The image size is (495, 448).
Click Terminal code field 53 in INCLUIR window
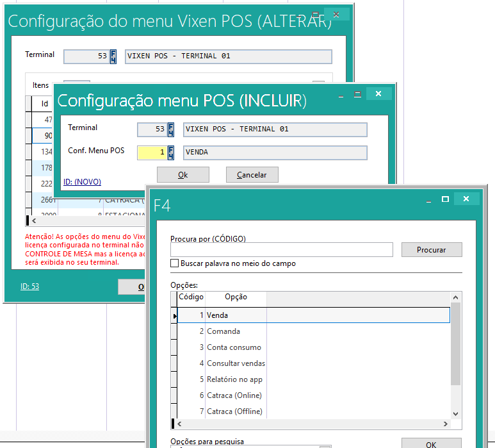tap(152, 129)
